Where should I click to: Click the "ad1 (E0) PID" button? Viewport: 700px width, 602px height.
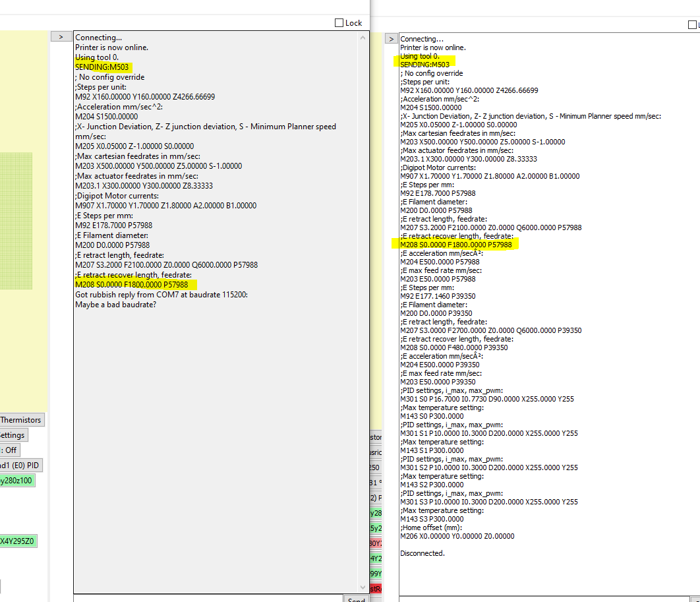21,465
